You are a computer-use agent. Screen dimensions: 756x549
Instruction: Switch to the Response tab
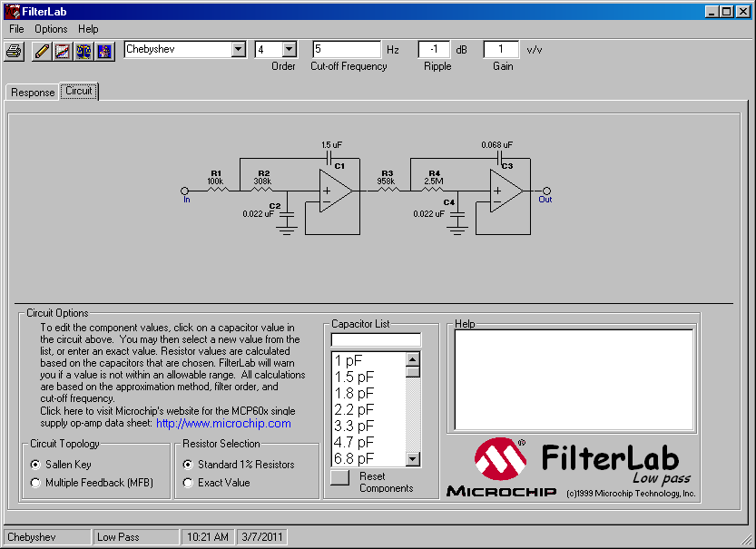33,92
